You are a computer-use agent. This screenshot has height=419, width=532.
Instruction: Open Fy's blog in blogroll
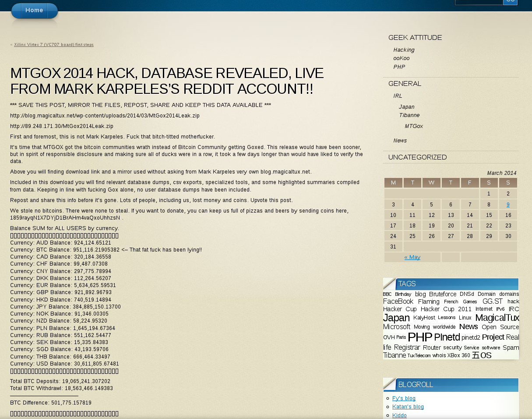[404, 398]
